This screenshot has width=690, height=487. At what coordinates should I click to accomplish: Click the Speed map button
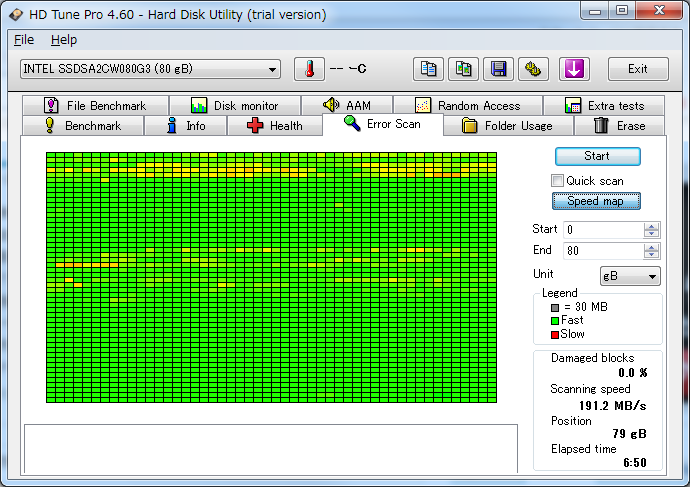596,201
